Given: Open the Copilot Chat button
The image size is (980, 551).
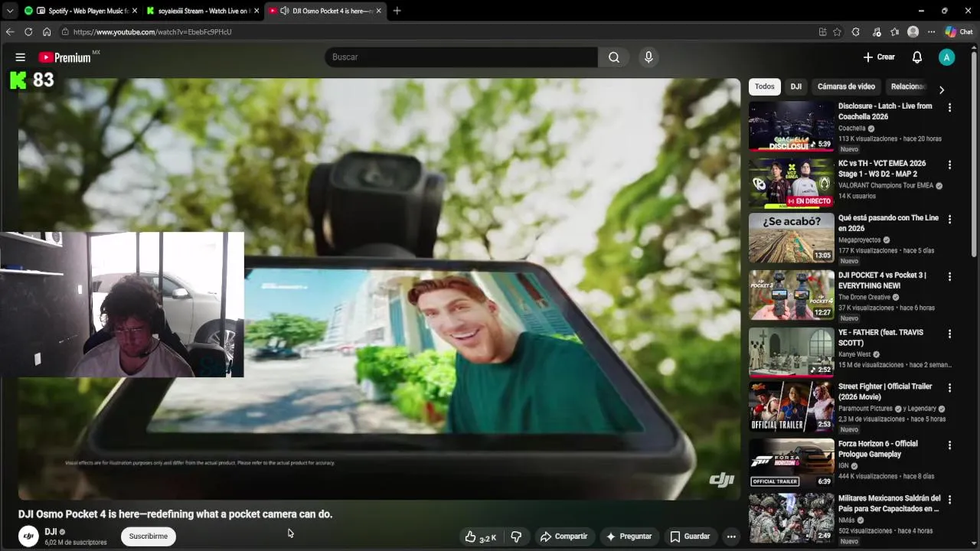Looking at the screenshot, I should coord(959,32).
